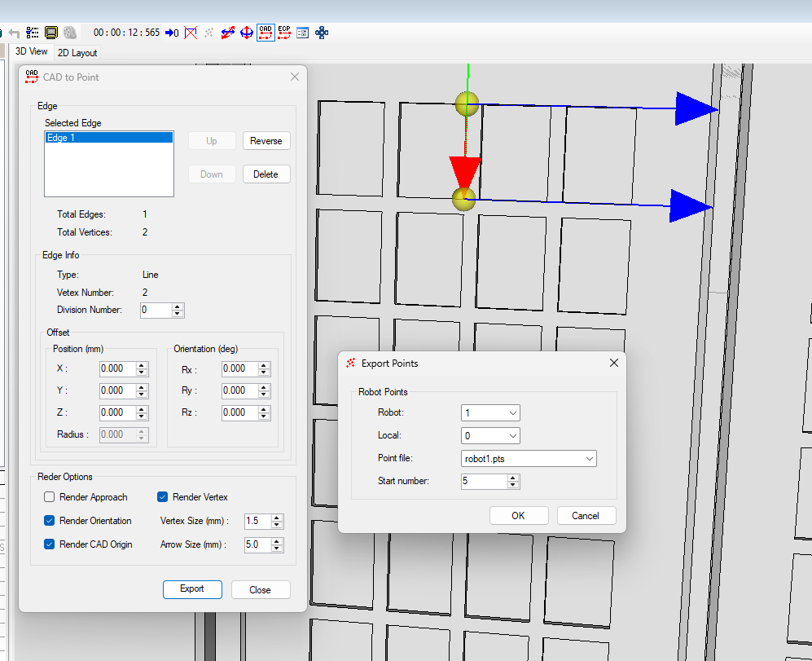The width and height of the screenshot is (812, 661).
Task: Click the Y position input field
Action: coord(117,391)
